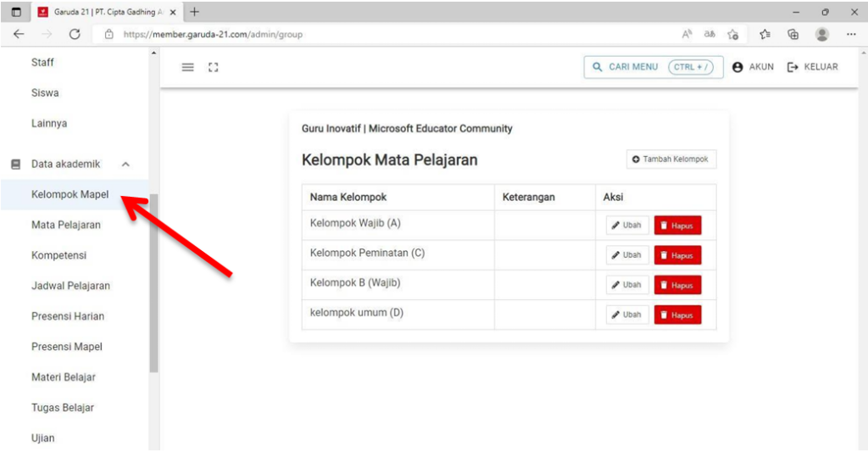Image resolution: width=868 pixels, height=452 pixels.
Task: Edit kelompok umum (D) with Ubah
Action: 626,315
